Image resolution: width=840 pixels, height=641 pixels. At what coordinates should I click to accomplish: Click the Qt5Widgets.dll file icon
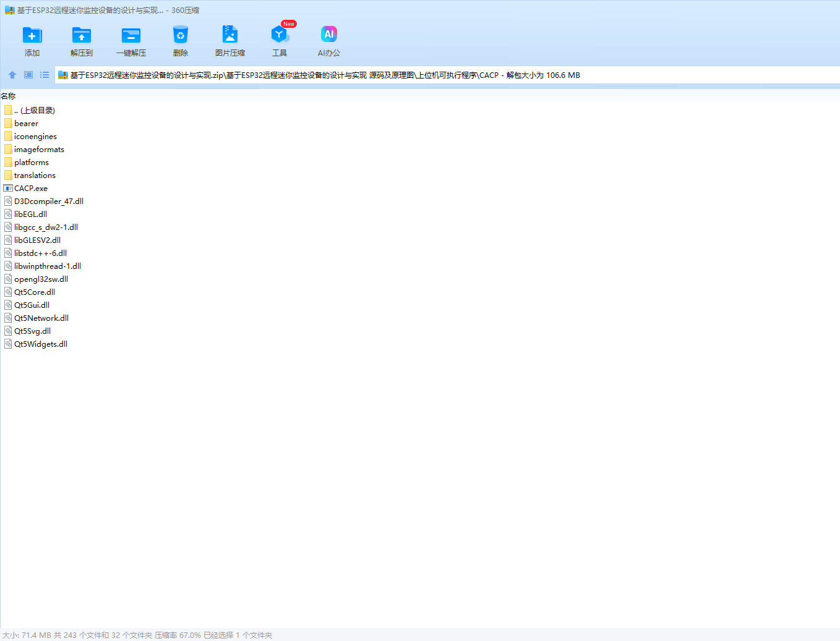8,344
